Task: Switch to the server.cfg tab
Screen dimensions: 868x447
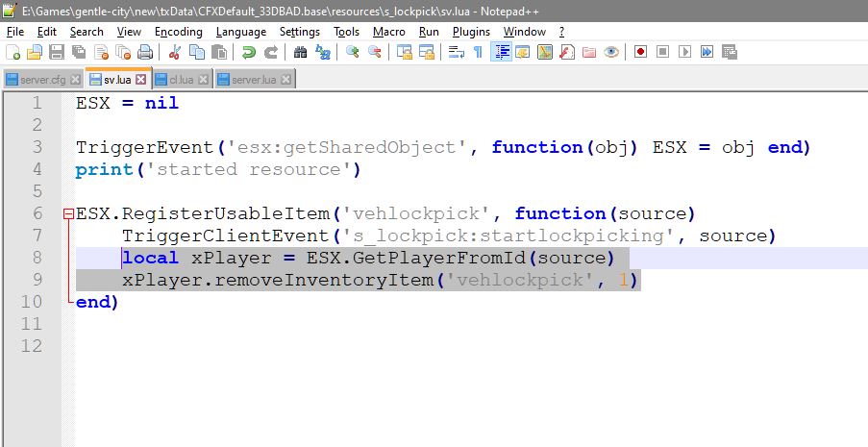Action: coord(42,80)
